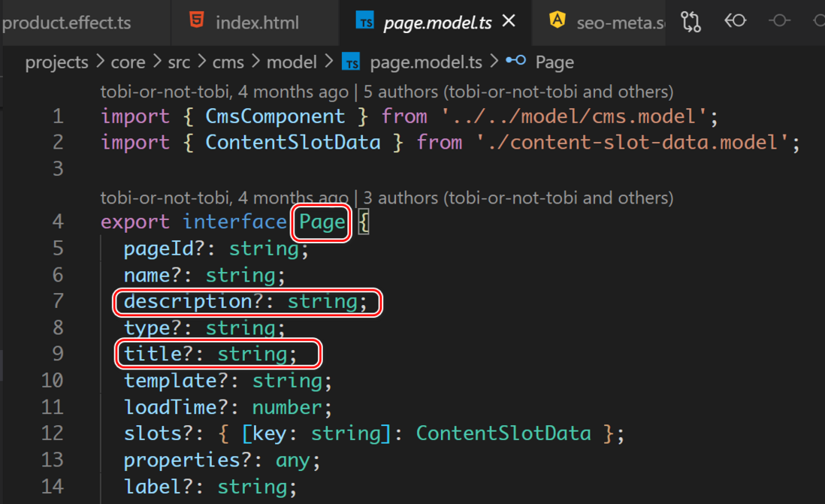Click the 'name' property on line 6
825x504 pixels.
tap(147, 275)
